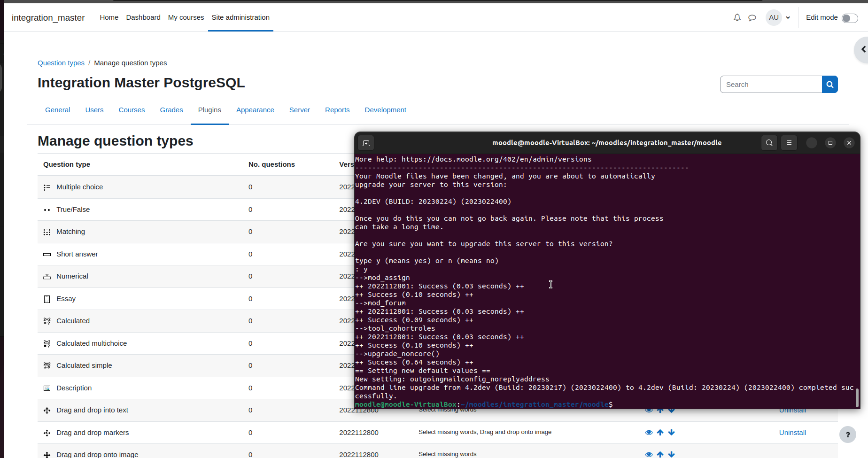Click the Drag and drop markers icon
The width and height of the screenshot is (868, 458).
point(47,433)
